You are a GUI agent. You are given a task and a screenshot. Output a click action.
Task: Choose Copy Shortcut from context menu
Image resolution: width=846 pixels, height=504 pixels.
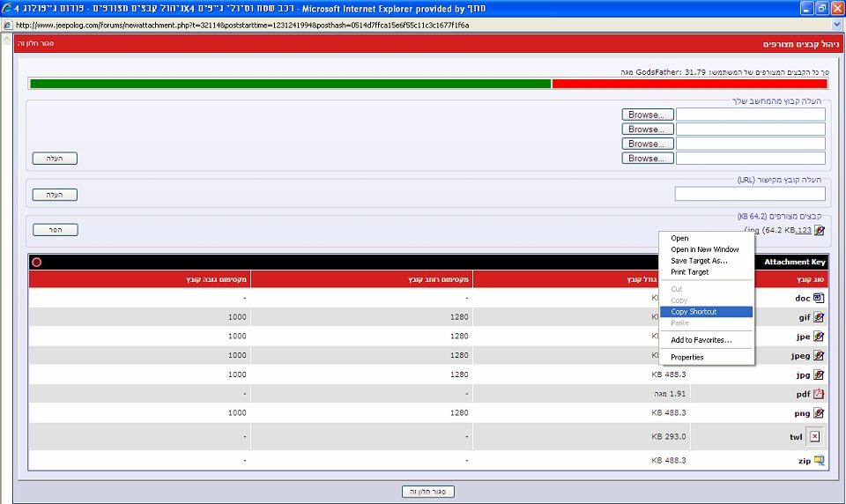[694, 312]
